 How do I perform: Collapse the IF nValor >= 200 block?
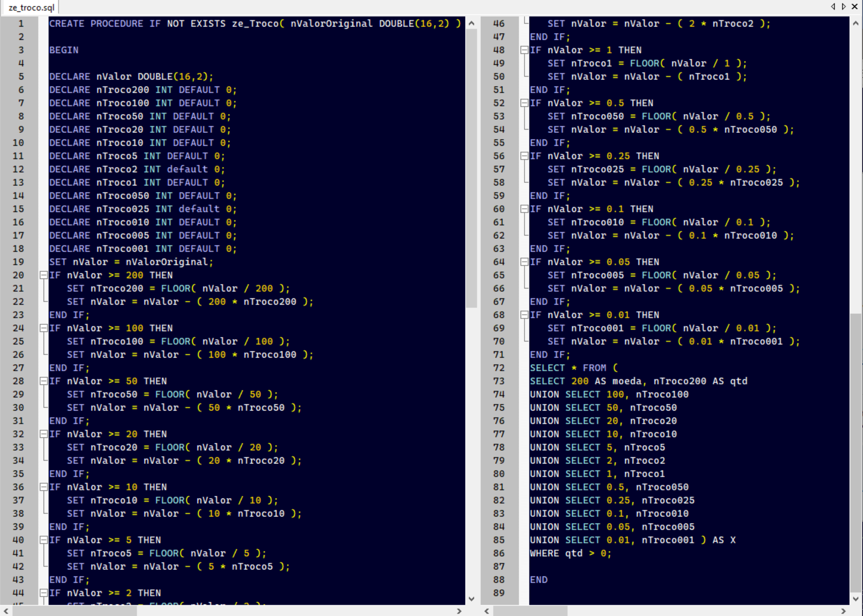click(x=43, y=275)
